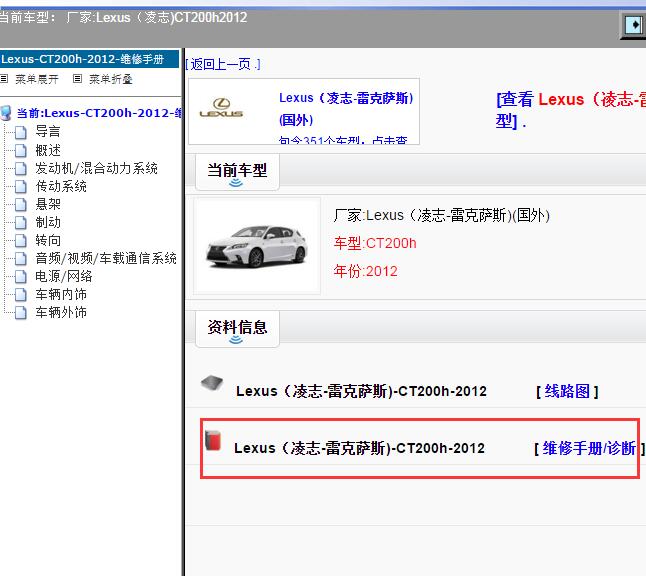The width and height of the screenshot is (646, 576).
Task: Go back via 返回上一页 link
Action: [223, 64]
